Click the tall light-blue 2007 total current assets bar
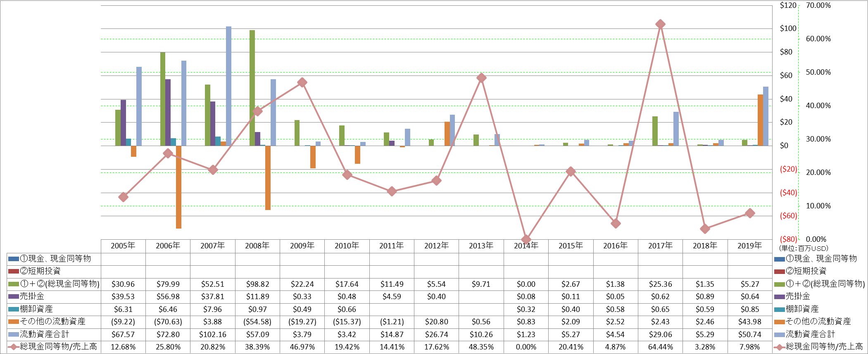Image resolution: width=868 pixels, height=354 pixels. click(x=228, y=86)
